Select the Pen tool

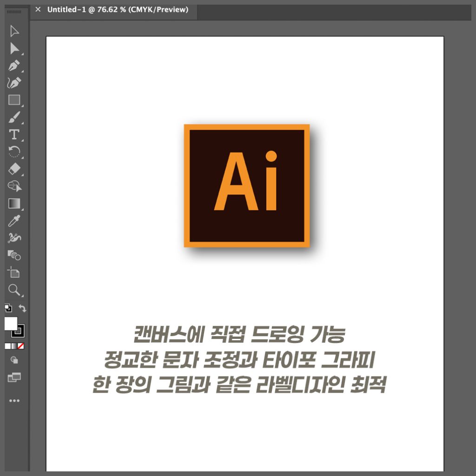[x=14, y=66]
